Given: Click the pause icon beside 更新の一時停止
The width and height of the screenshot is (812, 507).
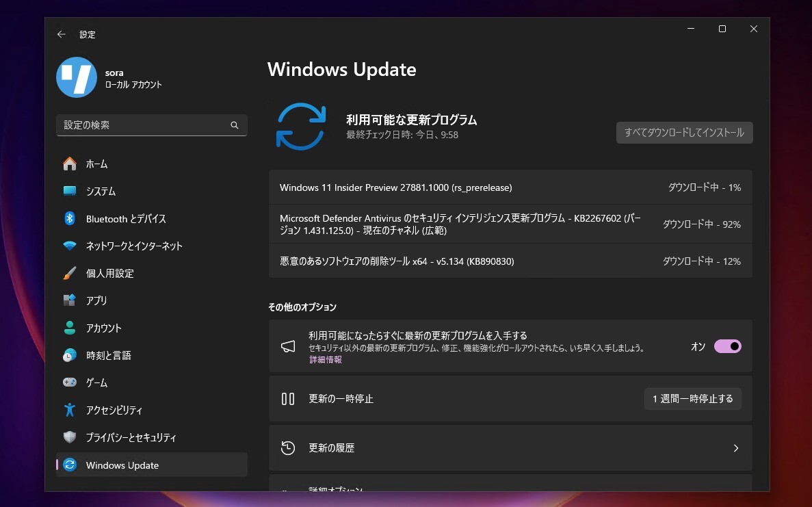Looking at the screenshot, I should [288, 399].
